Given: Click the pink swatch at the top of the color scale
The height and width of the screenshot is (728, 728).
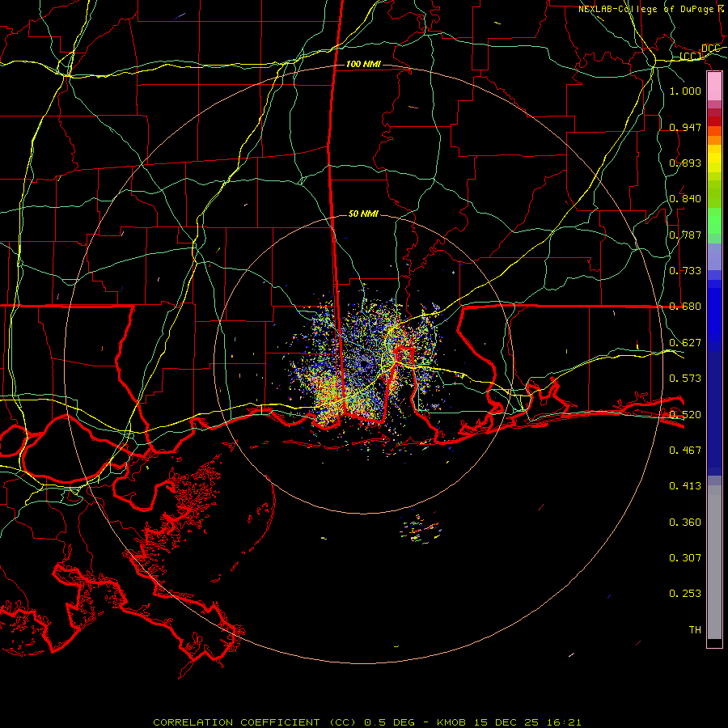Looking at the screenshot, I should click(714, 87).
